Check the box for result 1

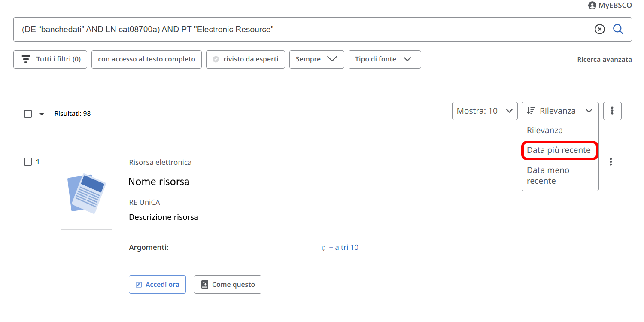[x=28, y=162]
